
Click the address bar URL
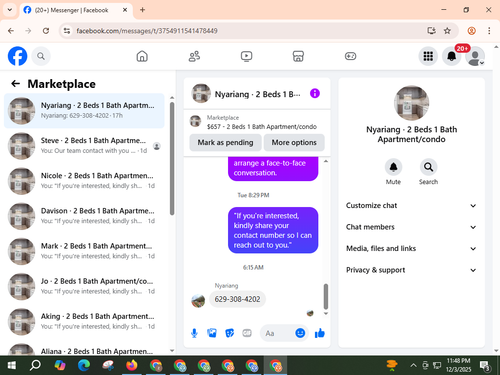pos(147,31)
